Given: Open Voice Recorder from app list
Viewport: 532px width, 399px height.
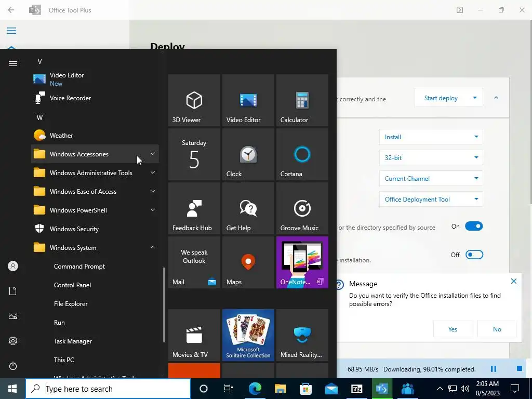Looking at the screenshot, I should coord(95,98).
